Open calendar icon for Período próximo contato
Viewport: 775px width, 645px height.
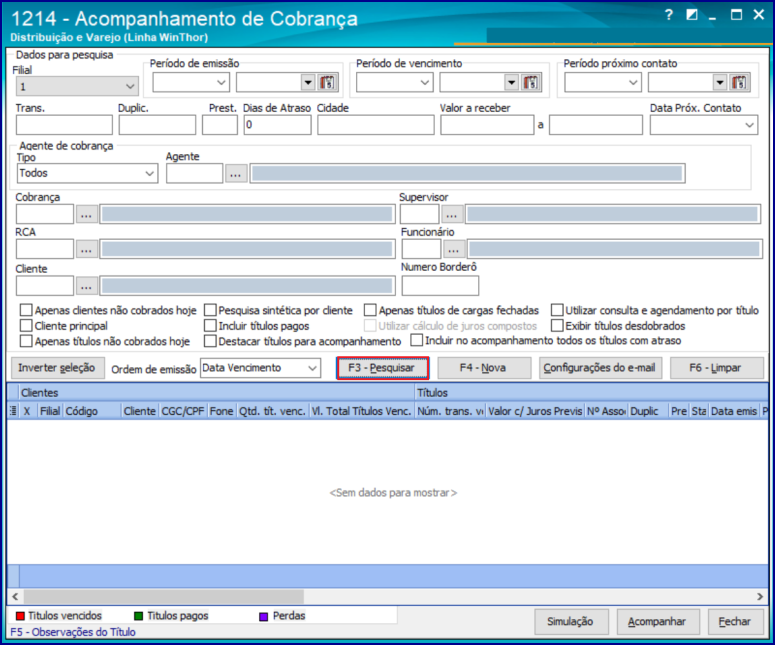click(x=739, y=82)
